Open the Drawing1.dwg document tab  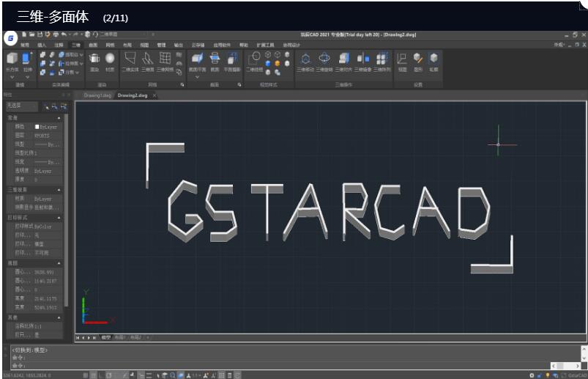tap(97, 95)
